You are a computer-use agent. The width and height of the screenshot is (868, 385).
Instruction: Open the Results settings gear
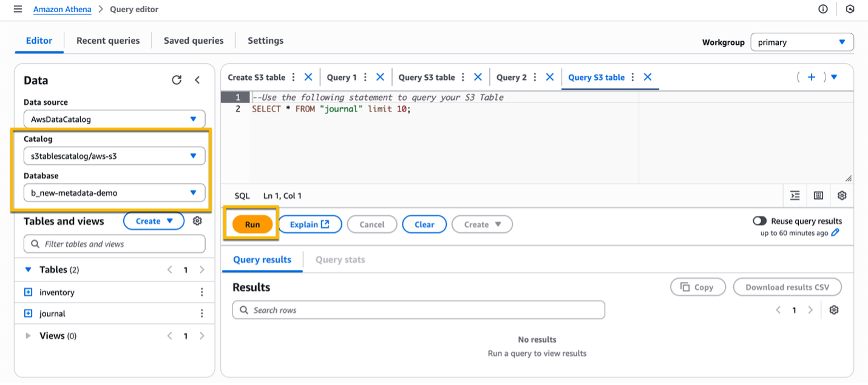(834, 309)
